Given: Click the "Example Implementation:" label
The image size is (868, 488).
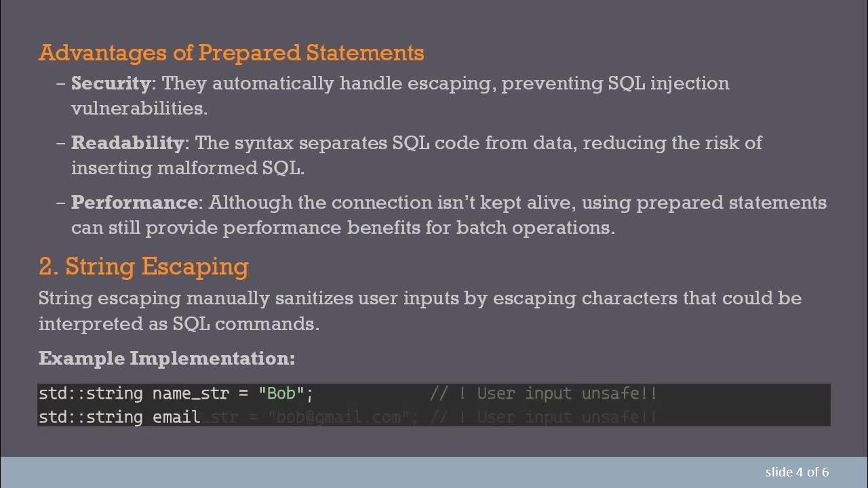Looking at the screenshot, I should point(166,359).
